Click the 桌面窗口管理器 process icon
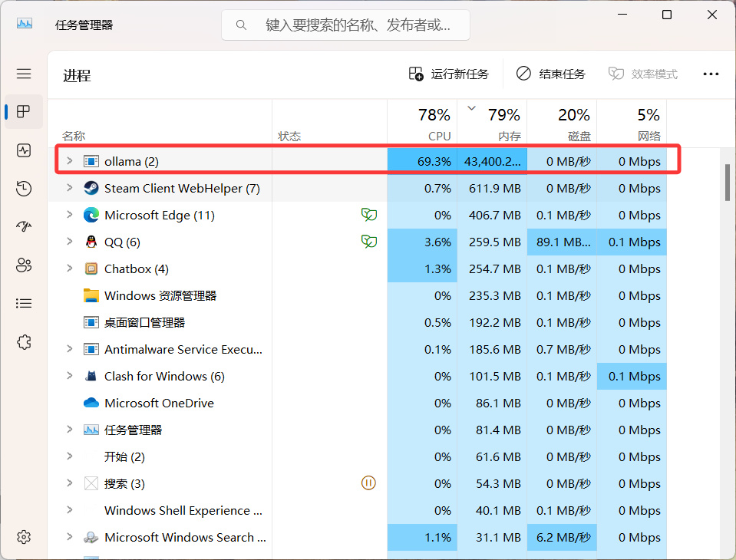 point(91,322)
